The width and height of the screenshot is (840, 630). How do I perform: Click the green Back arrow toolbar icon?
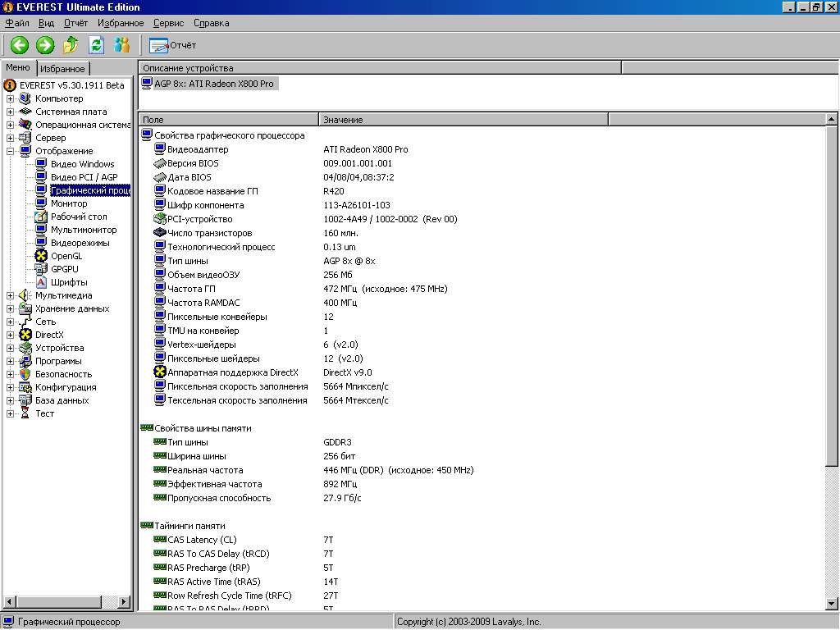coord(20,45)
